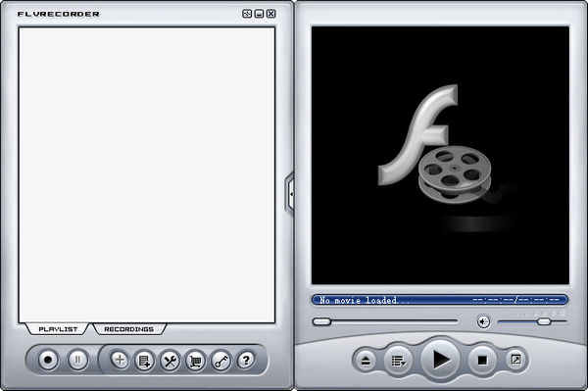Switch to the Recordings tab
This screenshot has width=588, height=391.
(128, 329)
